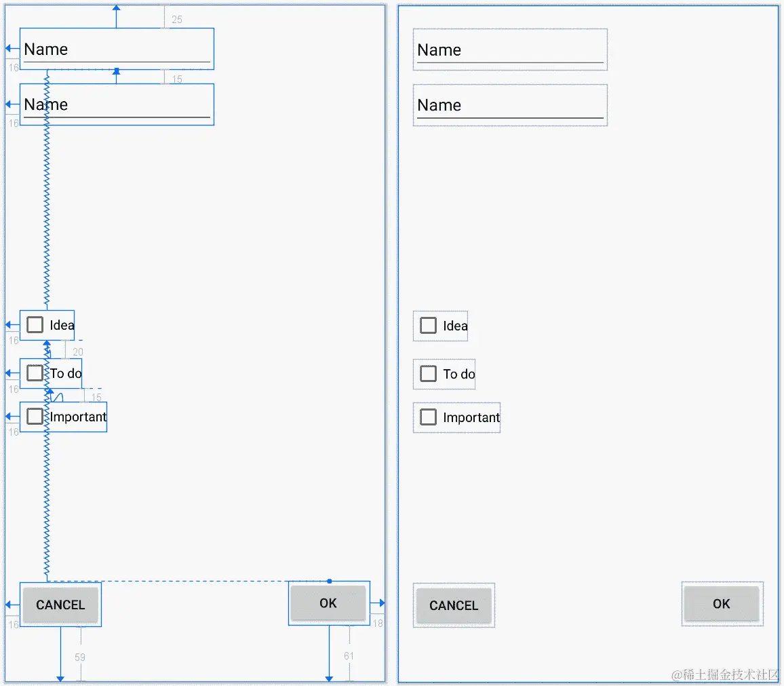
Task: Select the CANCEL button in blueprint view
Action: coord(60,605)
